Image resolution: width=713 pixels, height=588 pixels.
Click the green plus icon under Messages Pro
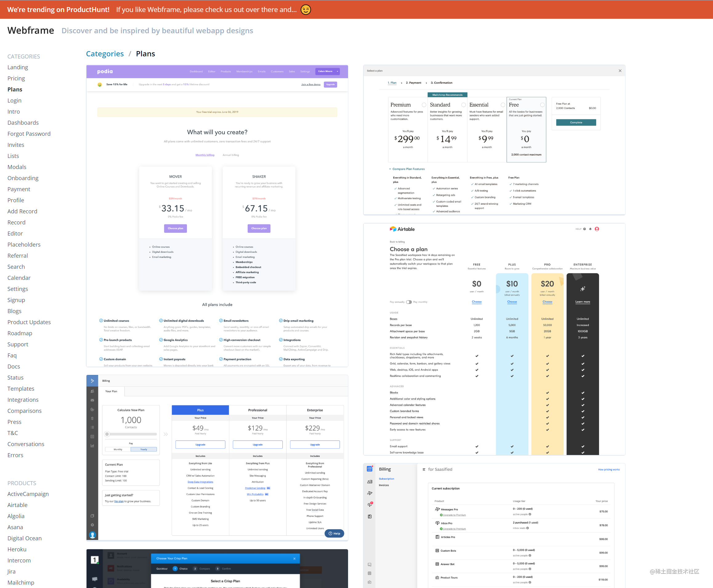tap(441, 515)
